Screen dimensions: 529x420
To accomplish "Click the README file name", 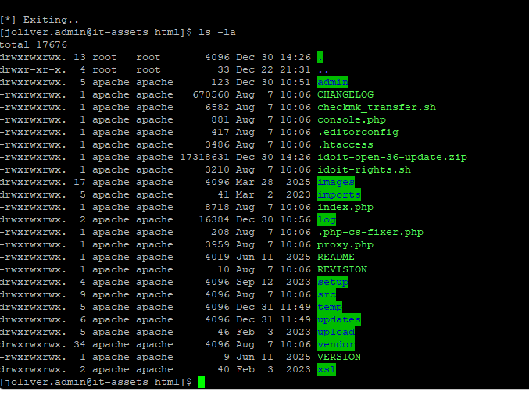I will (335, 257).
